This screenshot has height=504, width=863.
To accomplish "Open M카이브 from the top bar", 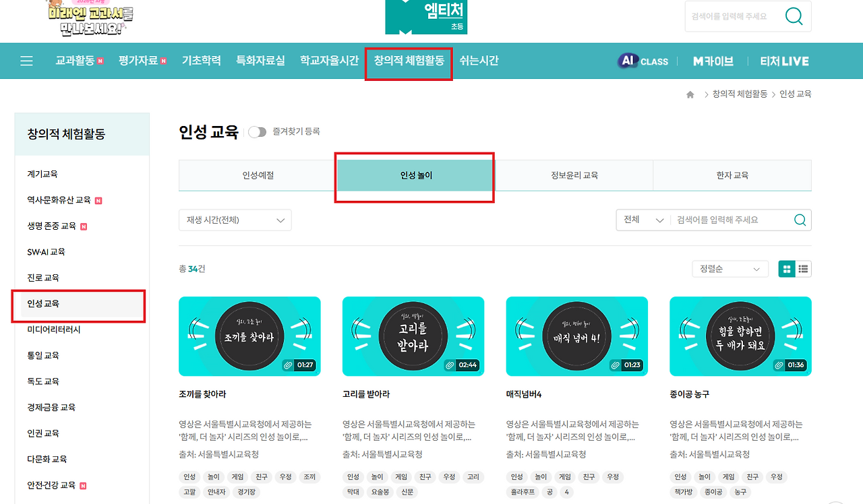I will pos(712,61).
